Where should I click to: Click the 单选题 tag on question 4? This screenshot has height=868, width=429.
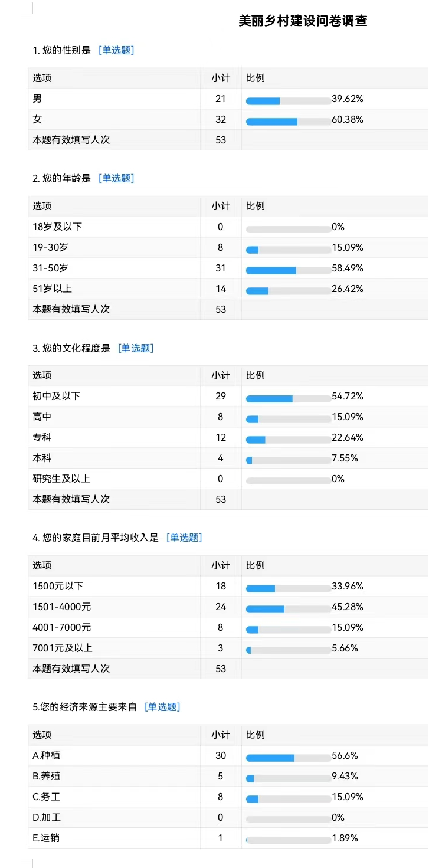coord(184,538)
